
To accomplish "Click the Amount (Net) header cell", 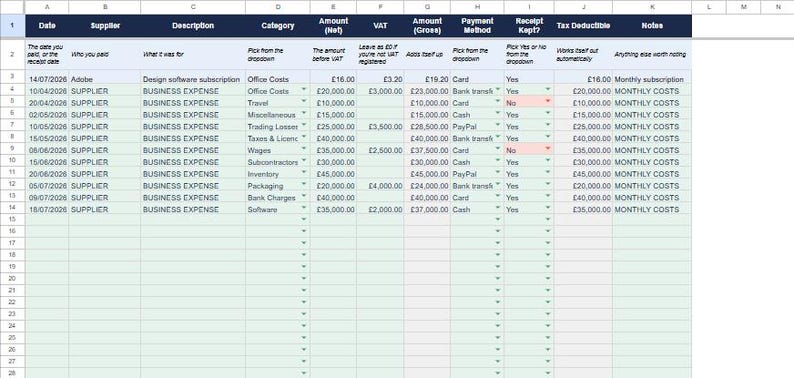I will point(333,26).
